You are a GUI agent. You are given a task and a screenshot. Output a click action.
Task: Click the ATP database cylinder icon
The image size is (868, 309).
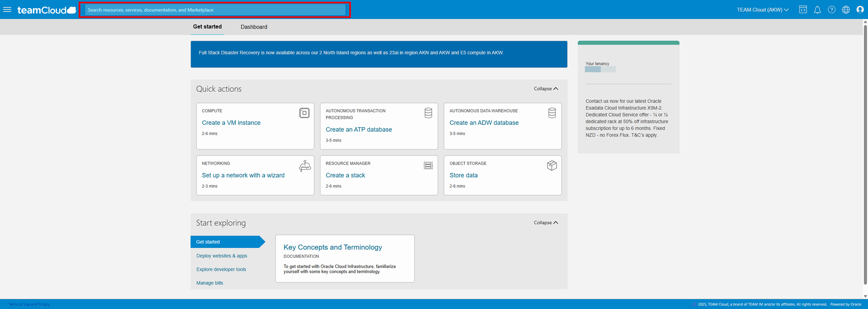tap(428, 113)
